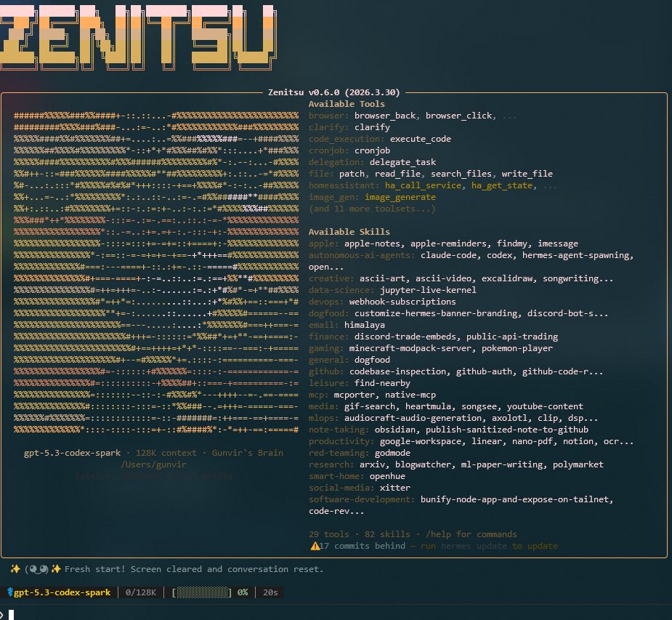Click the 'apple-reminders' skill

pyautogui.click(x=448, y=243)
